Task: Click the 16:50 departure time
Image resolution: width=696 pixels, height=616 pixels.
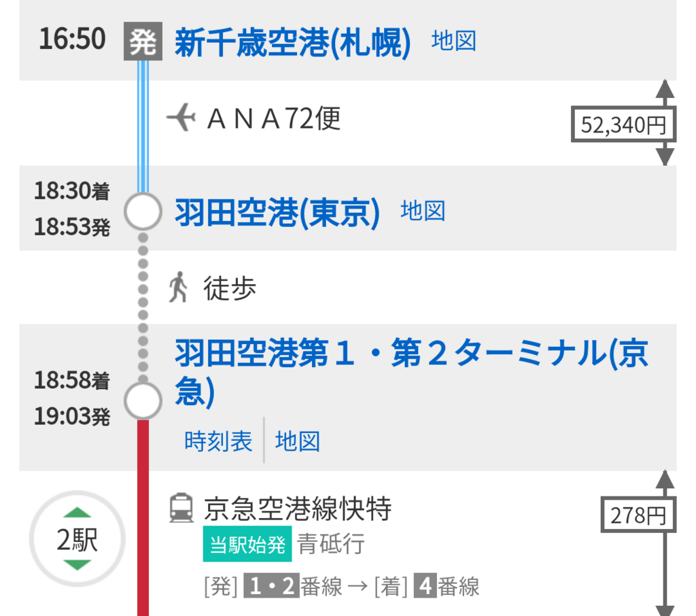Action: [x=72, y=39]
